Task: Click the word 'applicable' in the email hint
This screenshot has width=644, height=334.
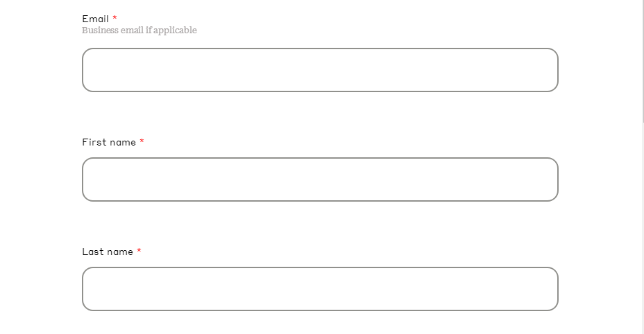Action: pyautogui.click(x=175, y=30)
